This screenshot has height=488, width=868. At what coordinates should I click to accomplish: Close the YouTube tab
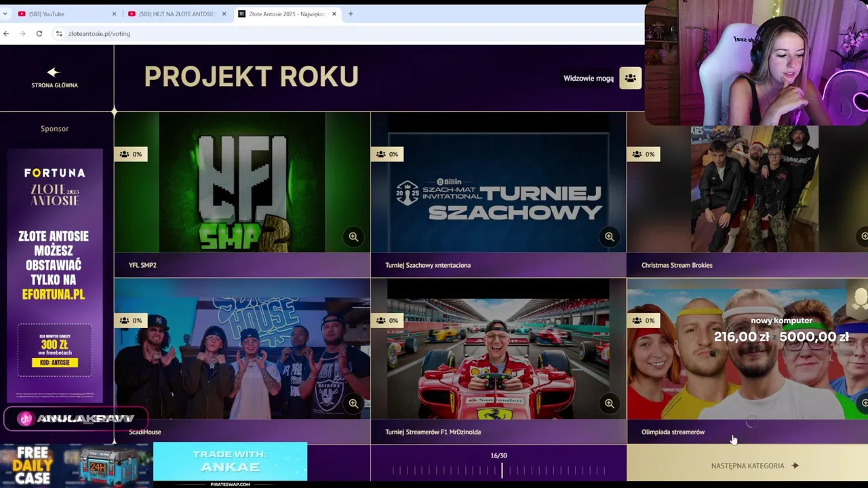114,14
